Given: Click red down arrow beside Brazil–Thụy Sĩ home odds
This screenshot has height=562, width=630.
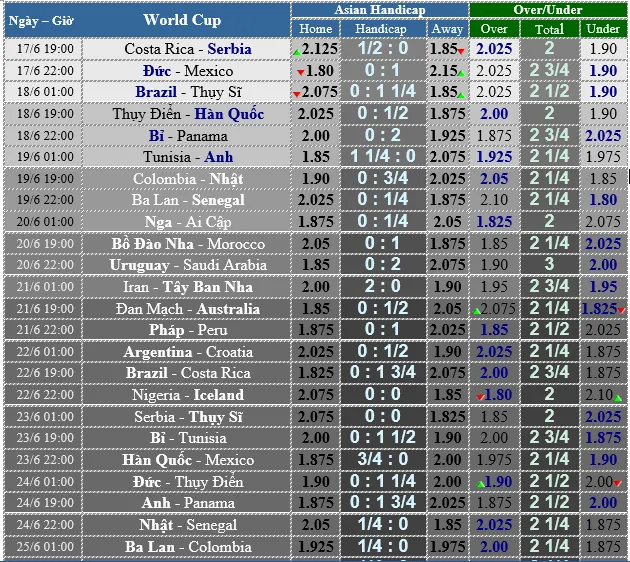Looking at the screenshot, I should 296,95.
